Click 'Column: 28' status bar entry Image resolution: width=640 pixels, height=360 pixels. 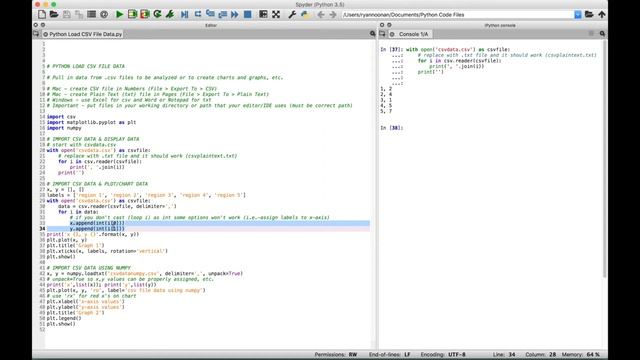click(540, 355)
